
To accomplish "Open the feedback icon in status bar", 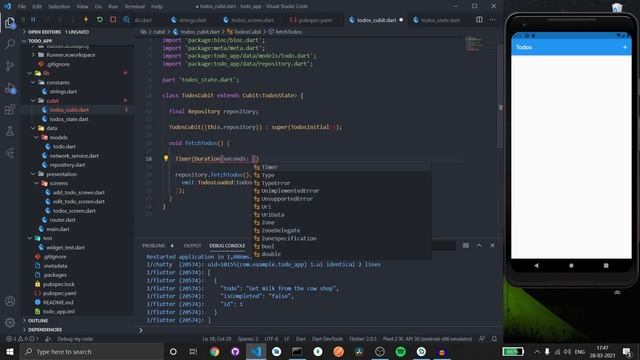I will [x=482, y=339].
